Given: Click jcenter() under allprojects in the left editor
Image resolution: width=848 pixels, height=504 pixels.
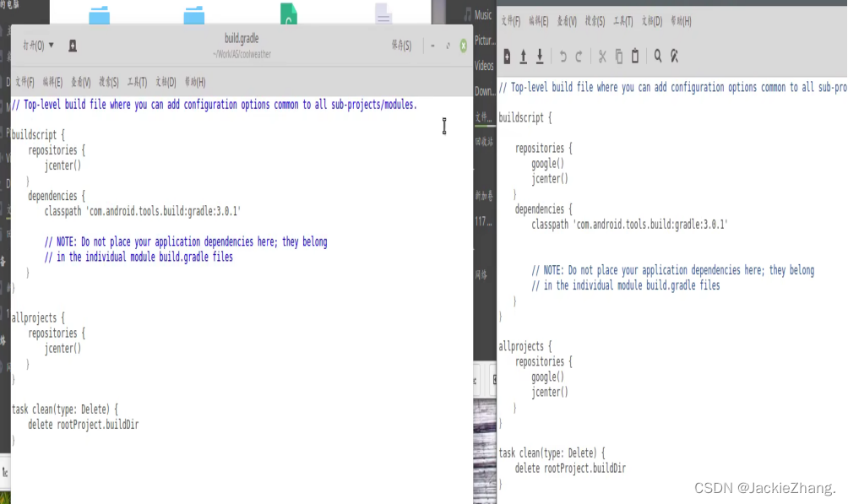Looking at the screenshot, I should [x=63, y=349].
